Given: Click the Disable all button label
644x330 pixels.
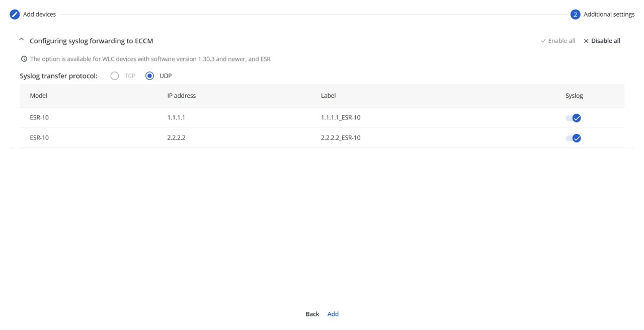Looking at the screenshot, I should pos(605,41).
